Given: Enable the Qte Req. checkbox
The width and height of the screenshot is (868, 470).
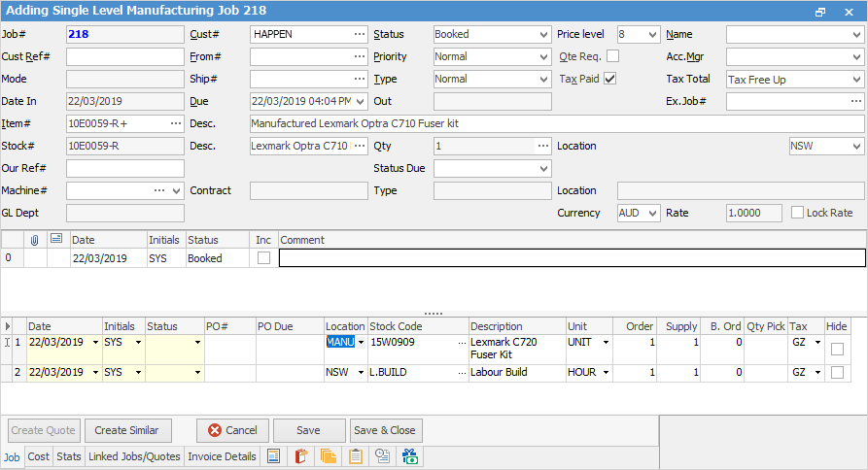Looking at the screenshot, I should [612, 57].
